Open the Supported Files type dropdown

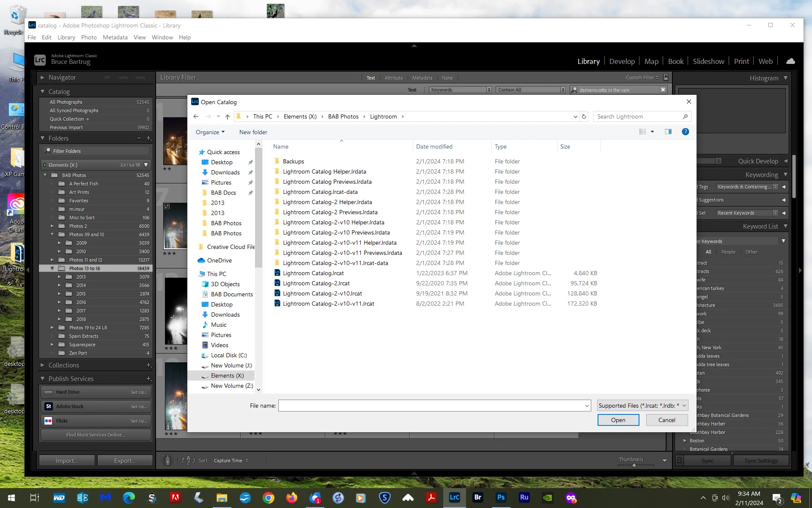coord(642,406)
